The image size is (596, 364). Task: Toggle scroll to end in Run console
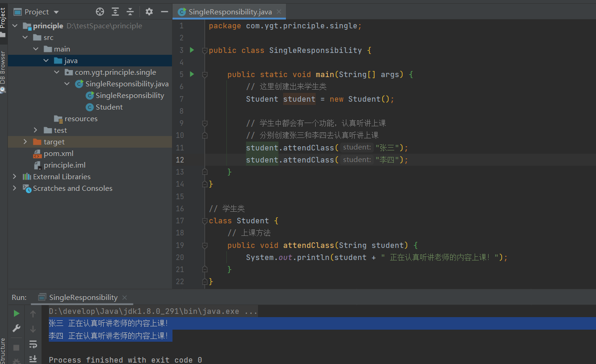click(33, 359)
